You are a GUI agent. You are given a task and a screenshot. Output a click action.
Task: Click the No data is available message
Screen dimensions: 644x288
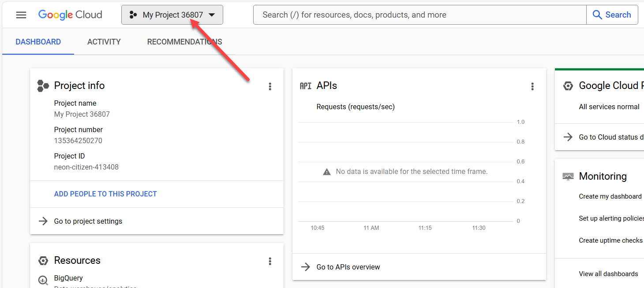coord(412,172)
